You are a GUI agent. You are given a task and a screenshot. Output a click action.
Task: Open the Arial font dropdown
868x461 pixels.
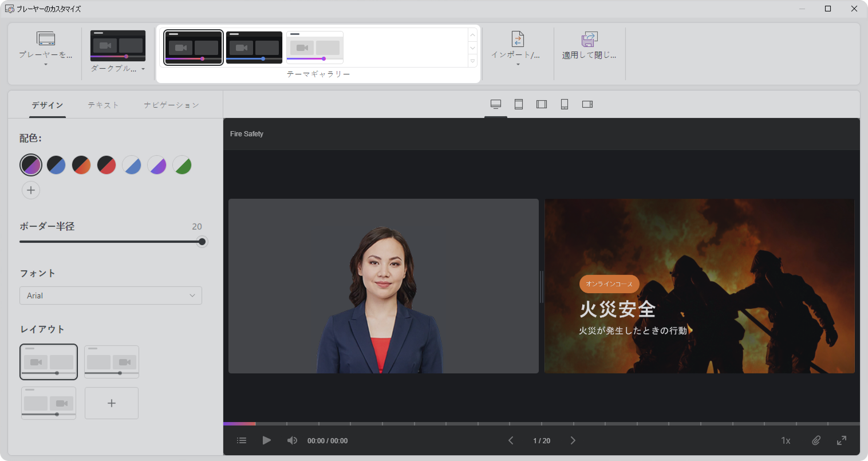click(x=111, y=295)
